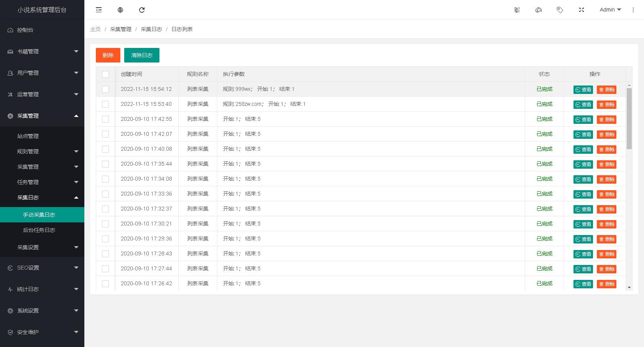Click the refresh icon in top toolbar
Screen dimensions: 644x347
pyautogui.click(x=142, y=10)
